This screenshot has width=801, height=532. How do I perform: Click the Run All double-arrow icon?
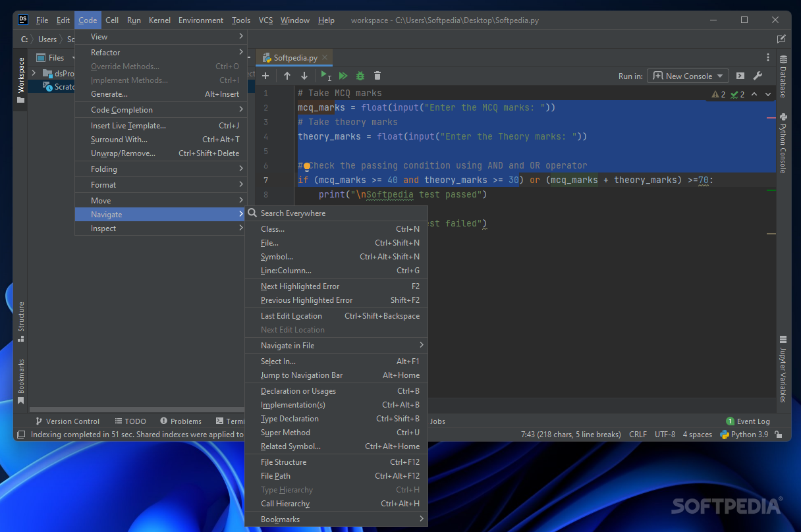(343, 76)
